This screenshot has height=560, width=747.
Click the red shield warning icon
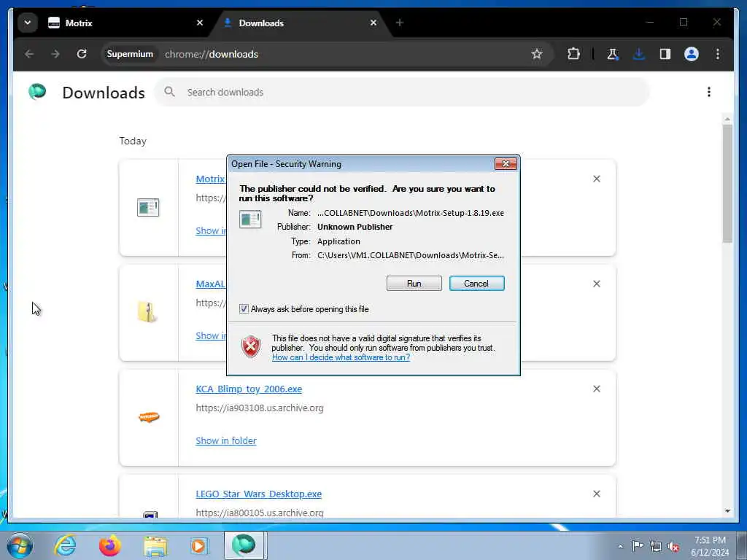[x=251, y=346]
